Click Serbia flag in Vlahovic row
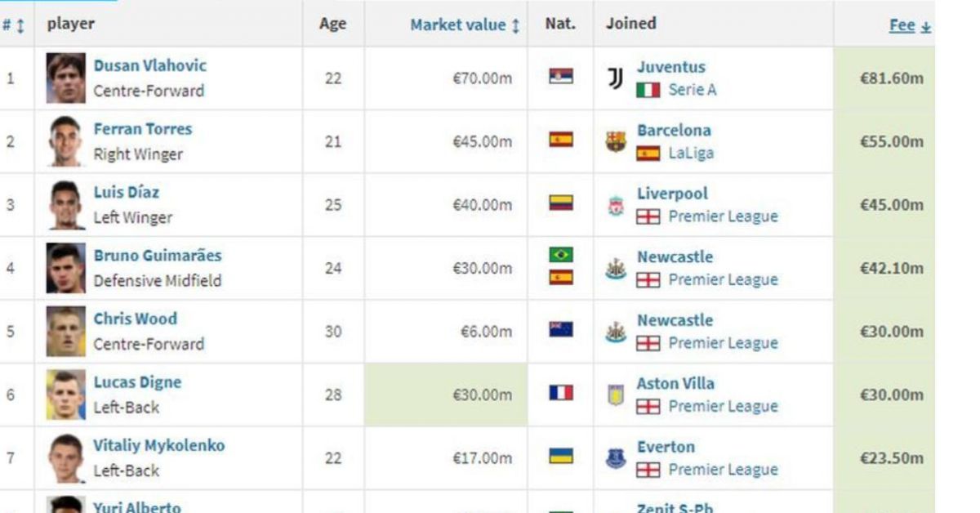 coord(561,76)
